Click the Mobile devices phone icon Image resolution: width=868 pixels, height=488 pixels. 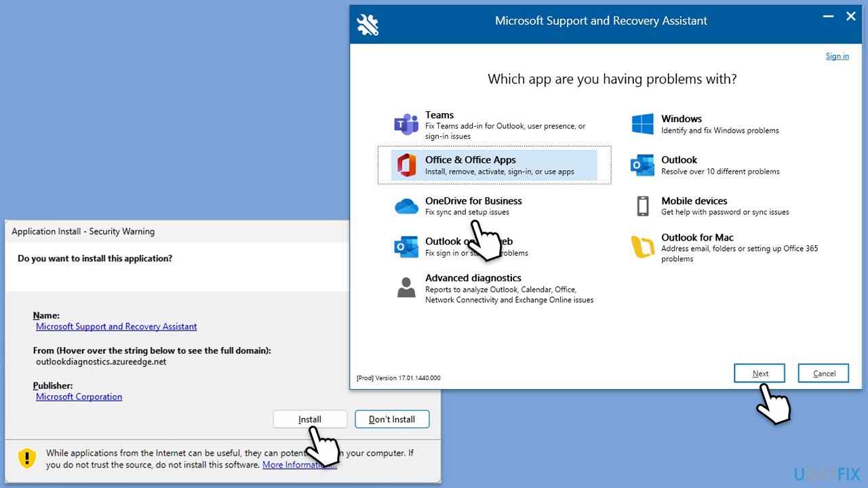click(x=642, y=206)
